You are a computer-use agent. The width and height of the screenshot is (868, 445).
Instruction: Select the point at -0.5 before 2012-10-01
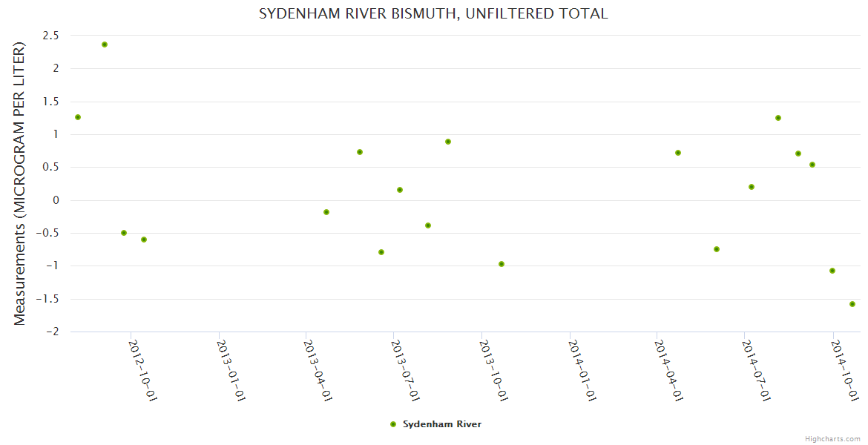(124, 233)
